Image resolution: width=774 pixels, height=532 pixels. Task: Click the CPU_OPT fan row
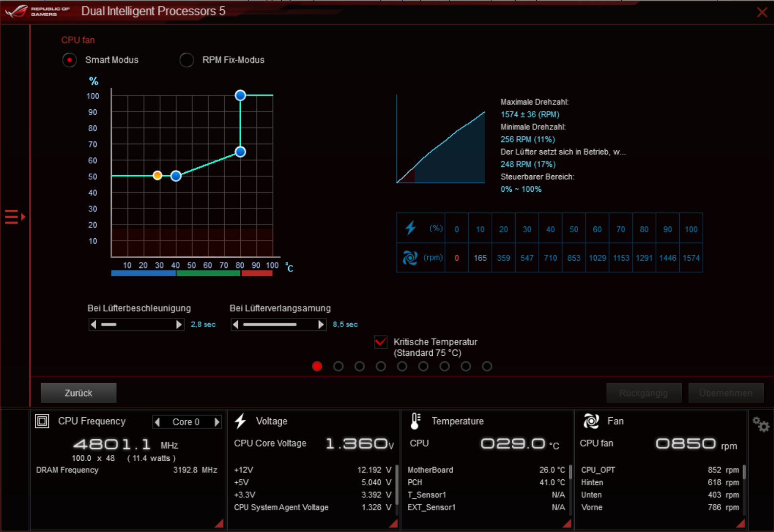(x=660, y=470)
